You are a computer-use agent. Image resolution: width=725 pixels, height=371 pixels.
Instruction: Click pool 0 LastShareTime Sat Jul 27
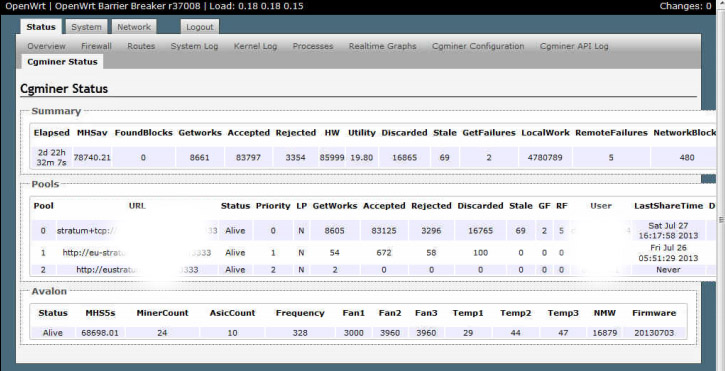coord(668,230)
